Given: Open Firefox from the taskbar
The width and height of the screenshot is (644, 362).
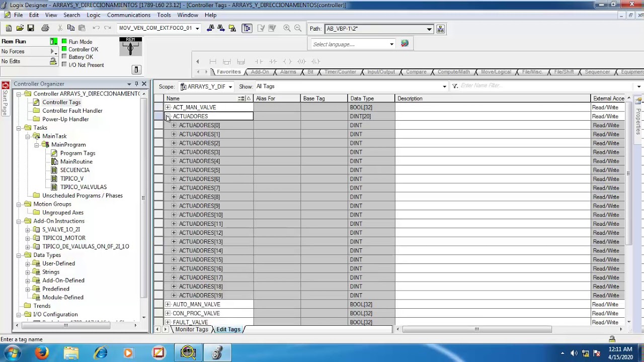Looking at the screenshot, I should click(x=42, y=353).
